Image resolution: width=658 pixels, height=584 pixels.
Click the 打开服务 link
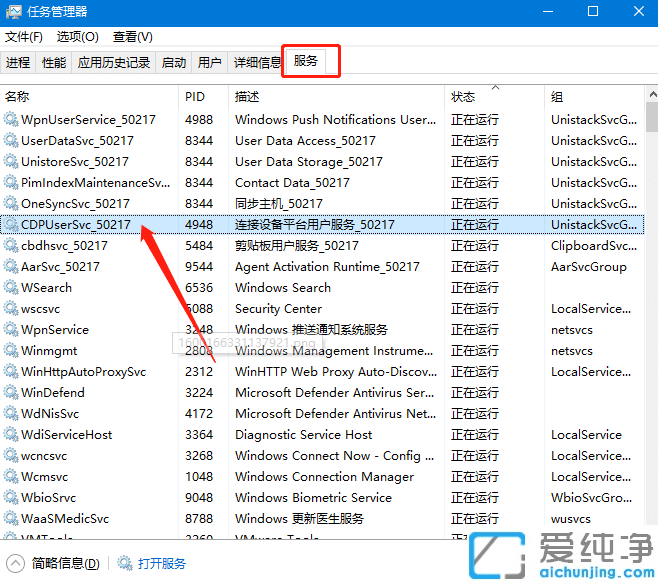click(x=162, y=563)
